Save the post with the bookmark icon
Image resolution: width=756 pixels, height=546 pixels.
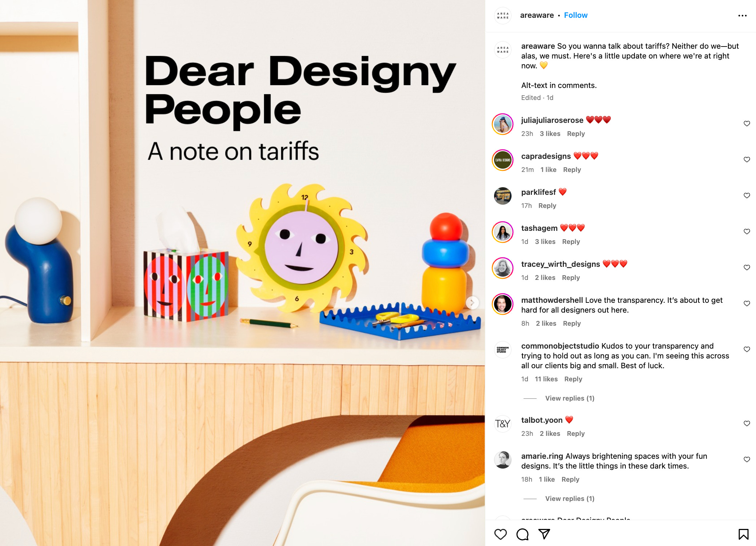click(743, 534)
